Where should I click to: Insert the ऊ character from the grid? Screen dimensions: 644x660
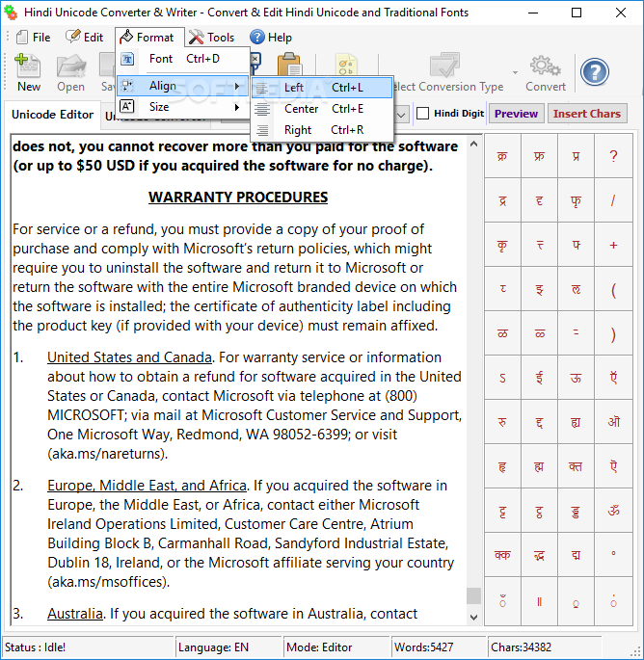[x=576, y=378]
